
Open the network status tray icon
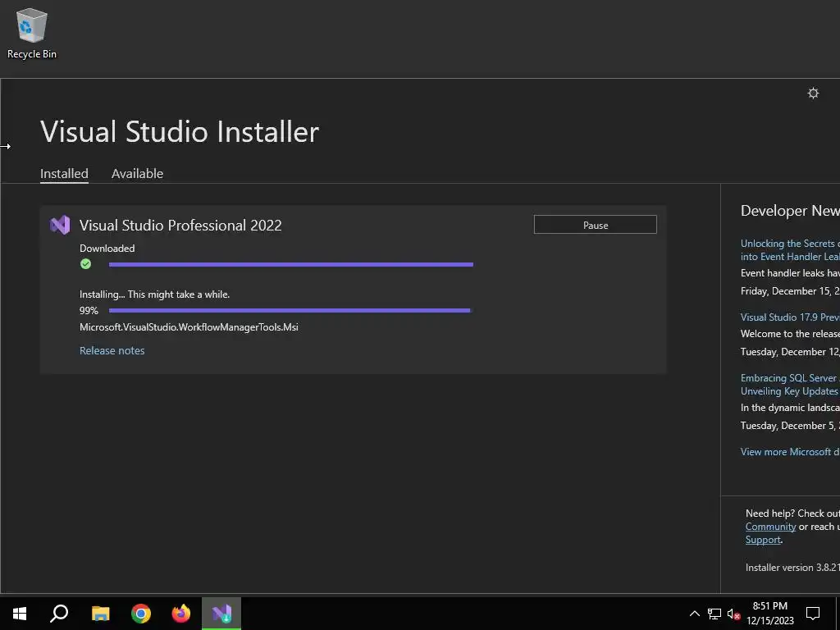pyautogui.click(x=714, y=614)
